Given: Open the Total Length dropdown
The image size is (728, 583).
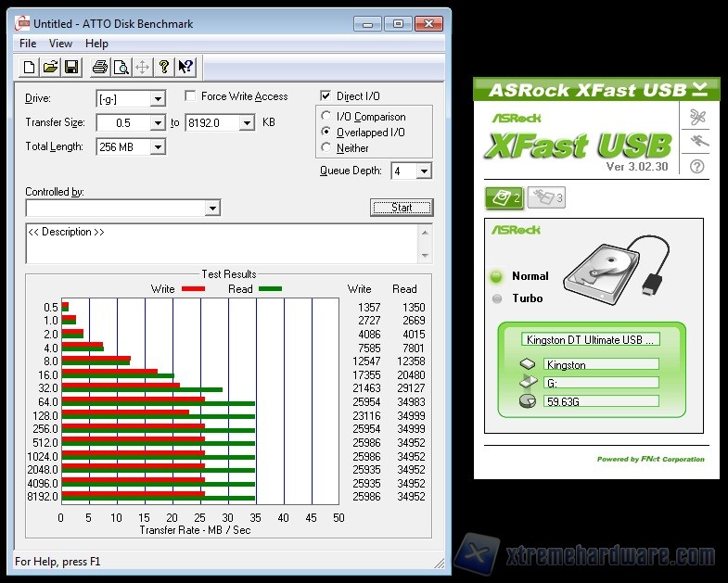Looking at the screenshot, I should pos(158,147).
